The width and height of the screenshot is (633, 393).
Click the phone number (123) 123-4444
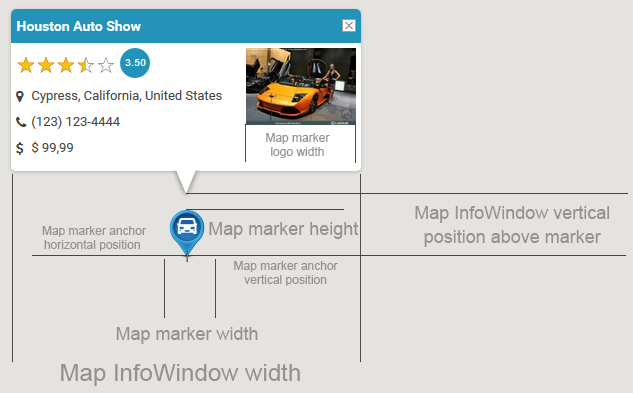tap(75, 122)
